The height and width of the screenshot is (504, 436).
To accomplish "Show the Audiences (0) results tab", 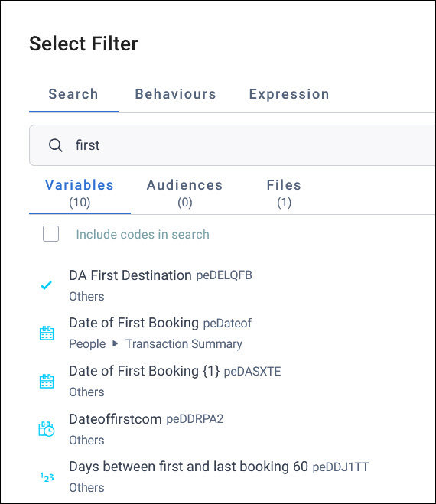I will [x=185, y=193].
